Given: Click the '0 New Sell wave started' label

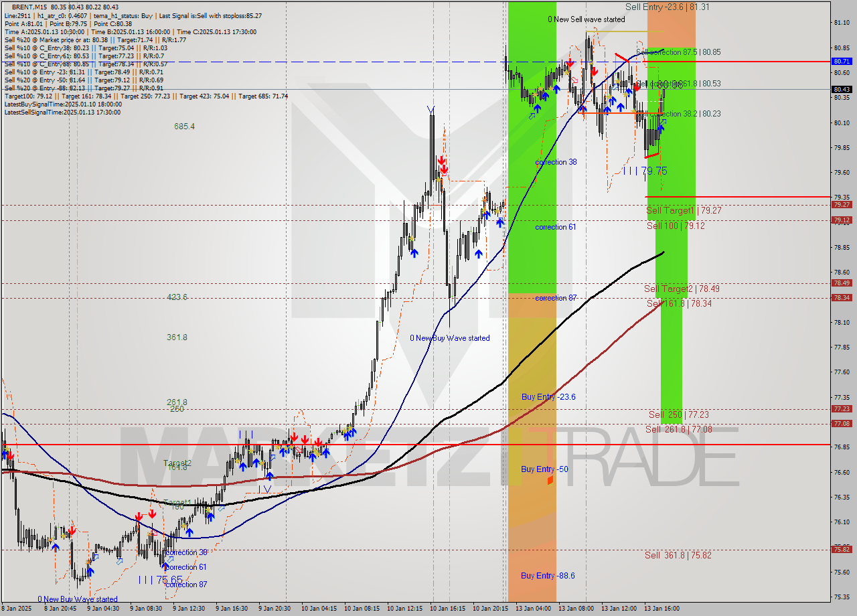Looking at the screenshot, I should [x=587, y=19].
